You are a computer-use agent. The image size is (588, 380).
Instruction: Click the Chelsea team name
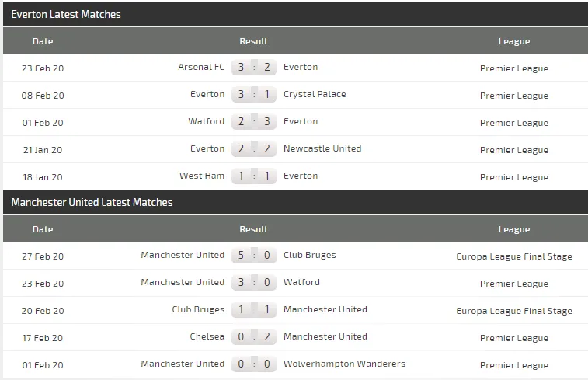pos(207,337)
